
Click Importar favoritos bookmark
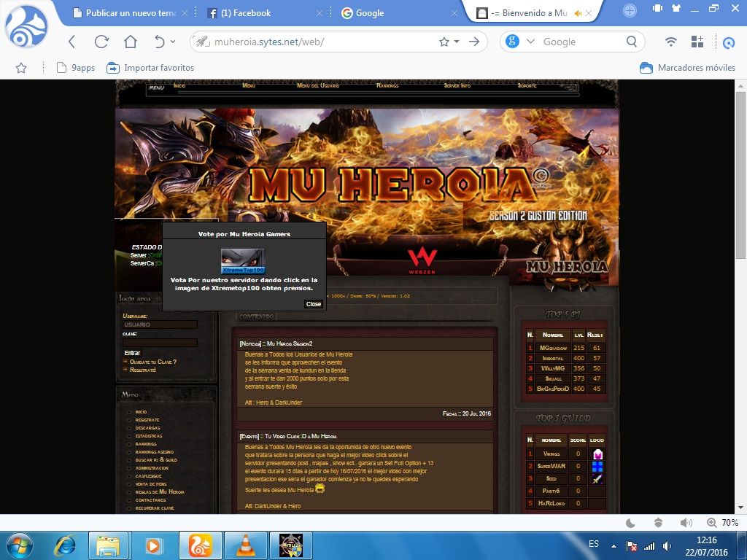pyautogui.click(x=150, y=68)
